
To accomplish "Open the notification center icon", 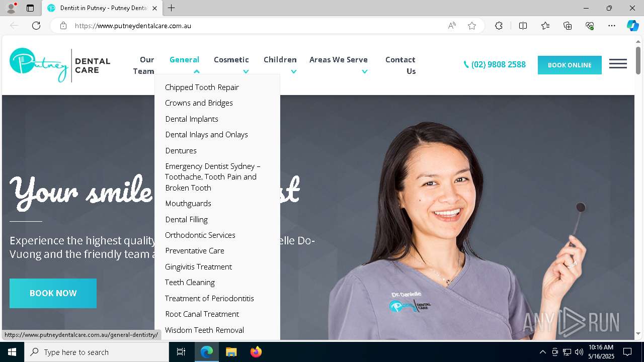I will point(627,352).
